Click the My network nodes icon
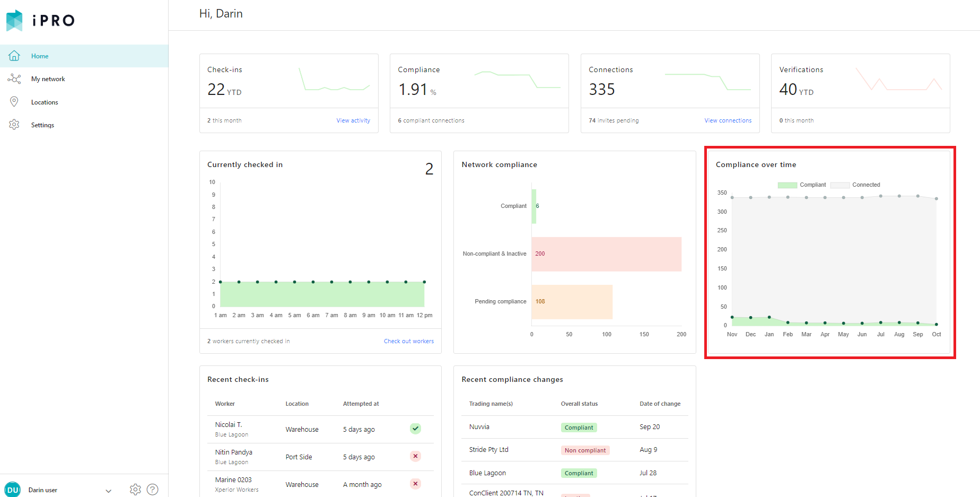 point(14,79)
